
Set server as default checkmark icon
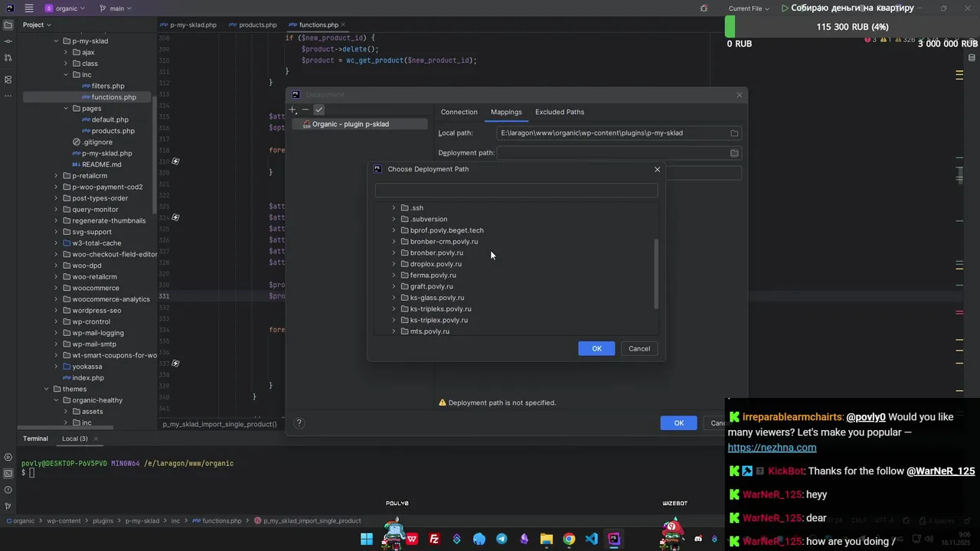coord(319,109)
